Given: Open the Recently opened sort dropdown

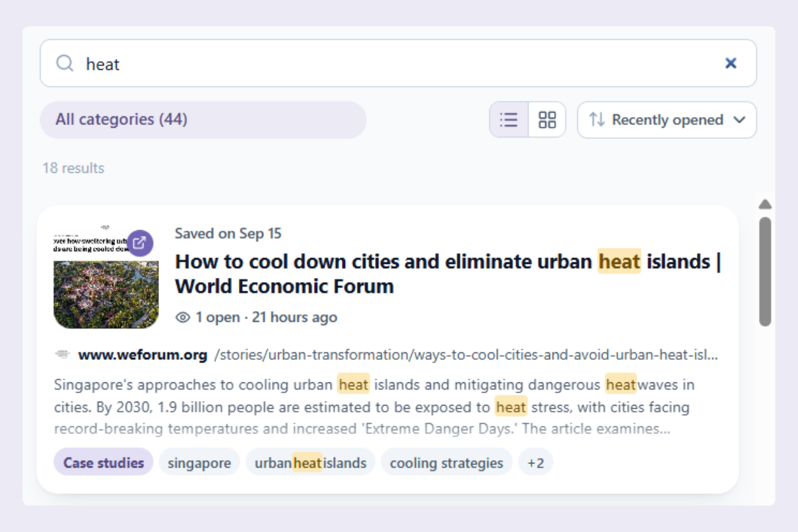Looking at the screenshot, I should click(667, 120).
